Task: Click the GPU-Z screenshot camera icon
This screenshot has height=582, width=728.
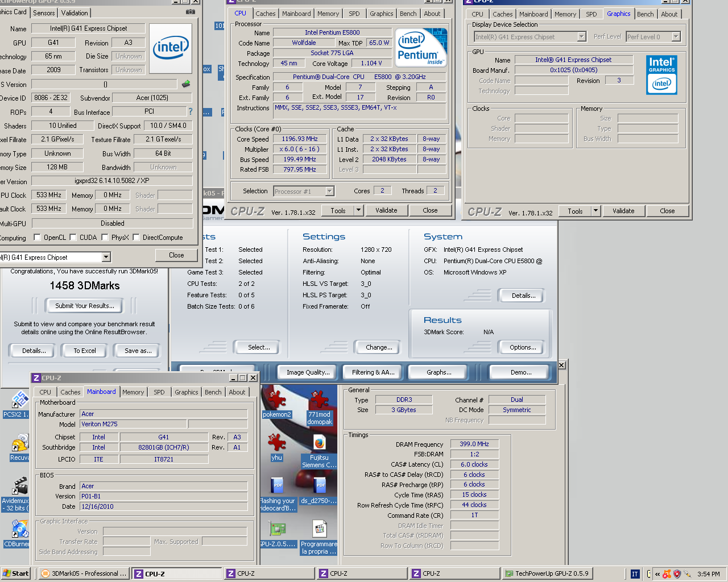Action: (191, 12)
